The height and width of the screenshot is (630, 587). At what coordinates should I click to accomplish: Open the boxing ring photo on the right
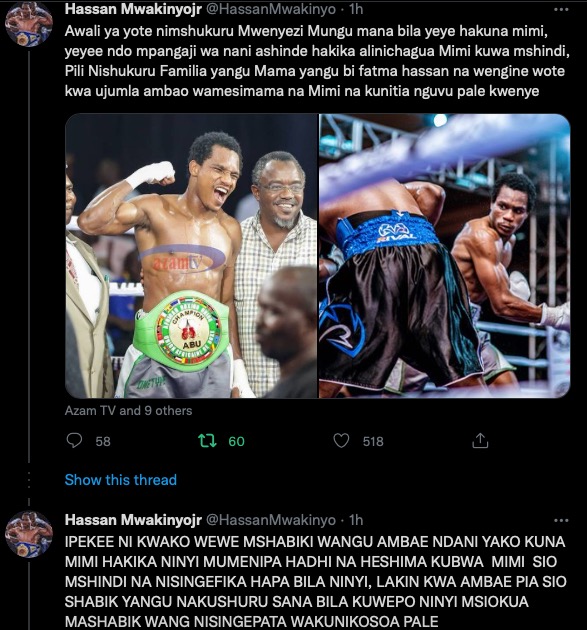(445, 256)
